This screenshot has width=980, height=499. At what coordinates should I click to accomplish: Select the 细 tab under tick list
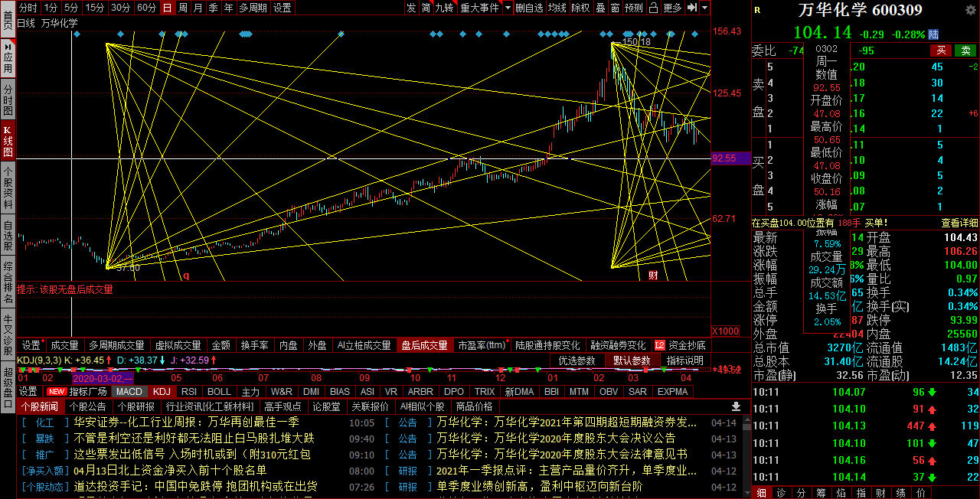(761, 492)
